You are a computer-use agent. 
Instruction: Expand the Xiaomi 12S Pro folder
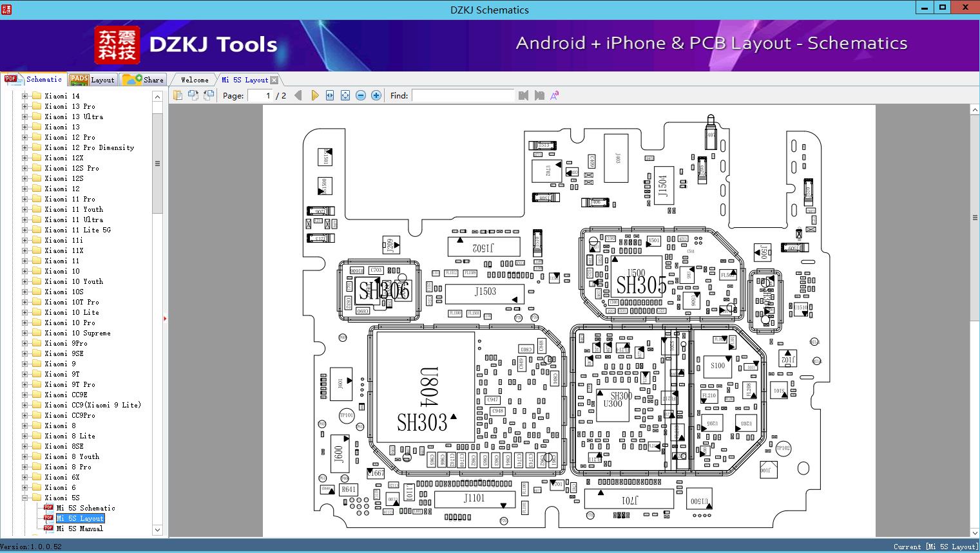pos(25,168)
